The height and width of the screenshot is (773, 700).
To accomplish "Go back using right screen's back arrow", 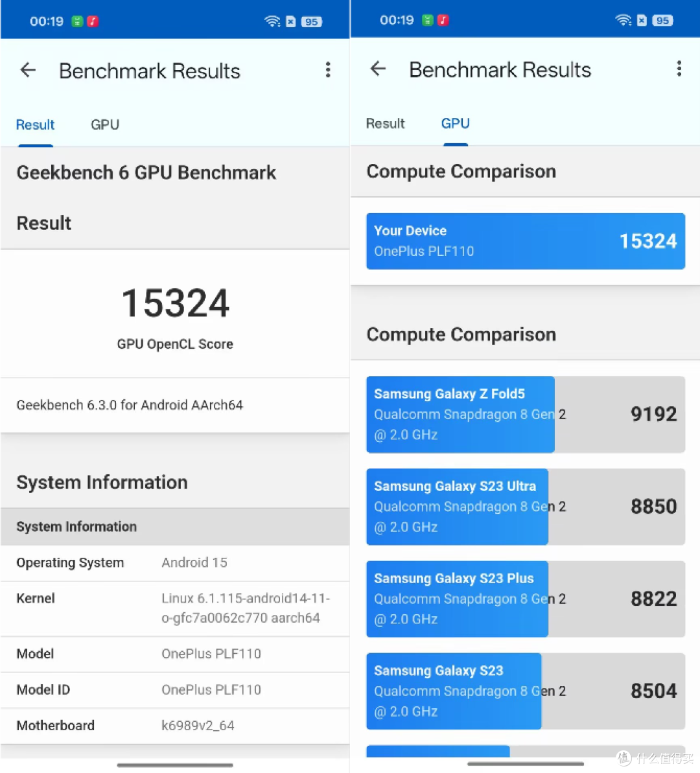I will click(x=378, y=69).
